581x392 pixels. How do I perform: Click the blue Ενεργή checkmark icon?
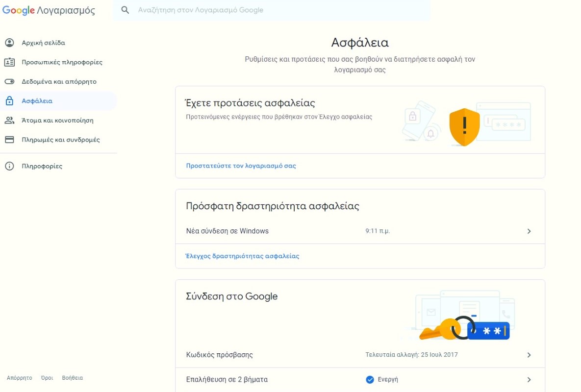(370, 379)
